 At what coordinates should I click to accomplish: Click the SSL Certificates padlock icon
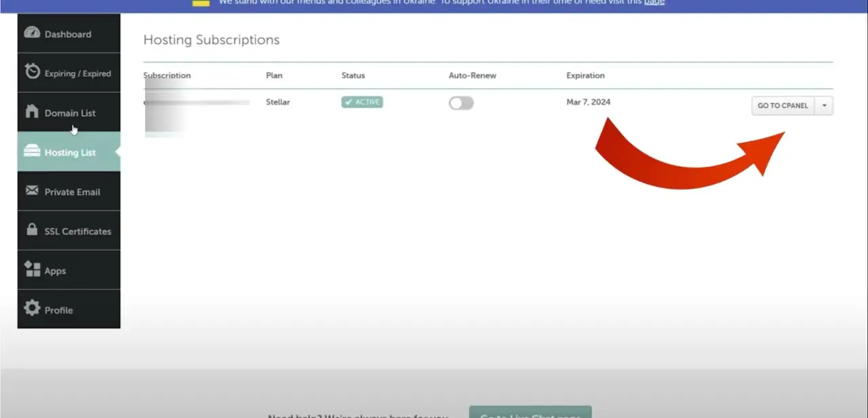[32, 229]
